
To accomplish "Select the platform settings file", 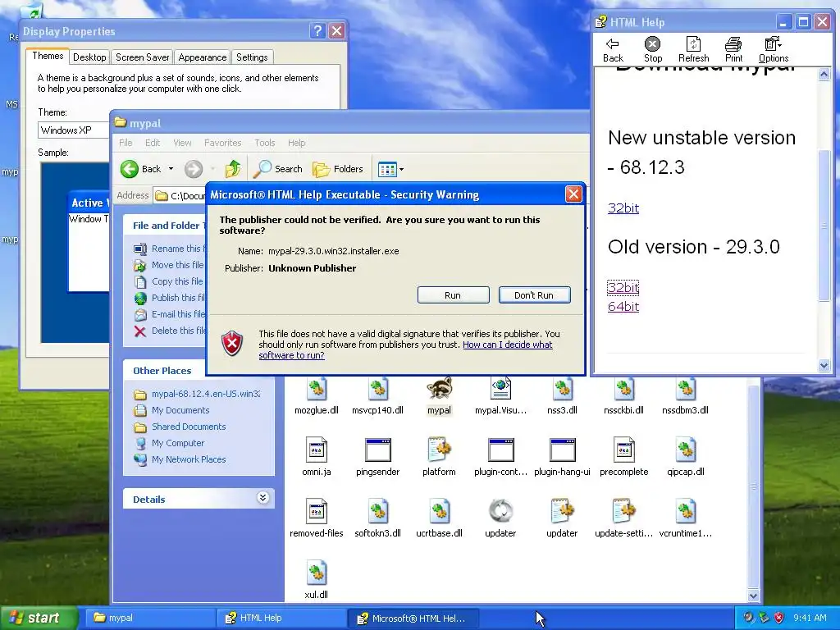I will coord(440,458).
